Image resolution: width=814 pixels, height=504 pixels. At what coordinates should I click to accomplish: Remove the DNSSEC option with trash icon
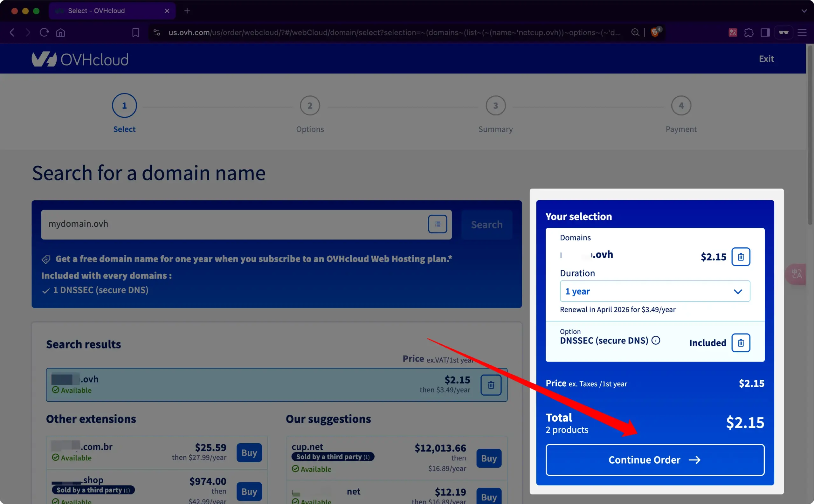pyautogui.click(x=741, y=343)
